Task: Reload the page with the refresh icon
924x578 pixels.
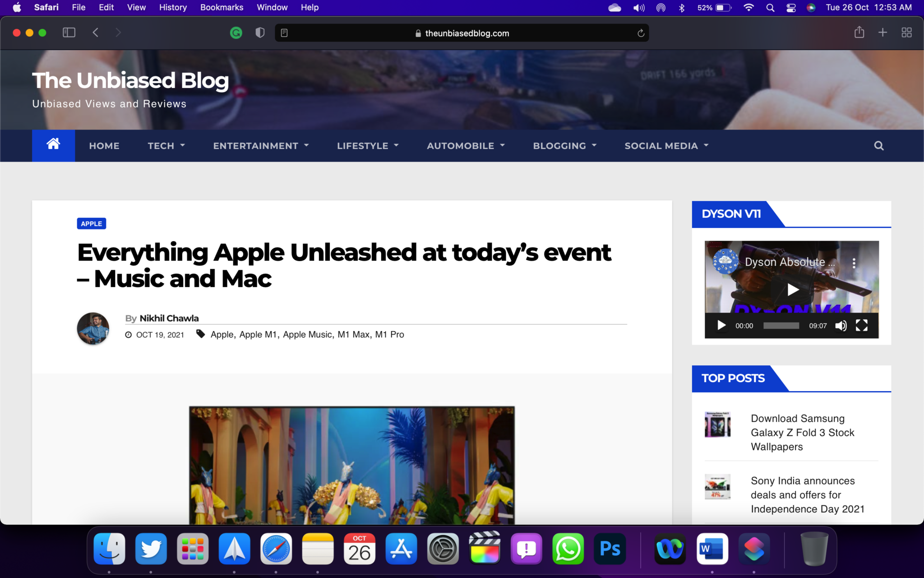Action: point(641,33)
